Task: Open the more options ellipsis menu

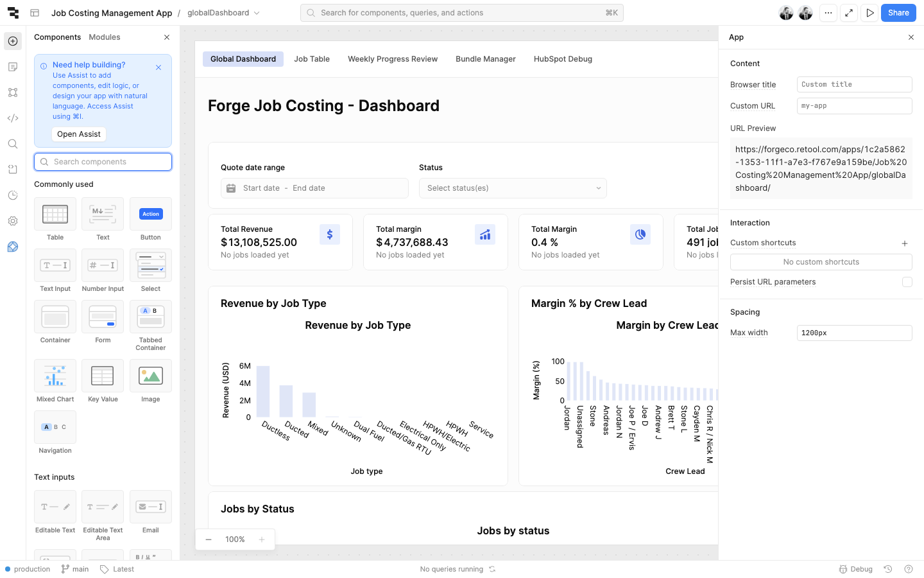Action: (x=828, y=13)
